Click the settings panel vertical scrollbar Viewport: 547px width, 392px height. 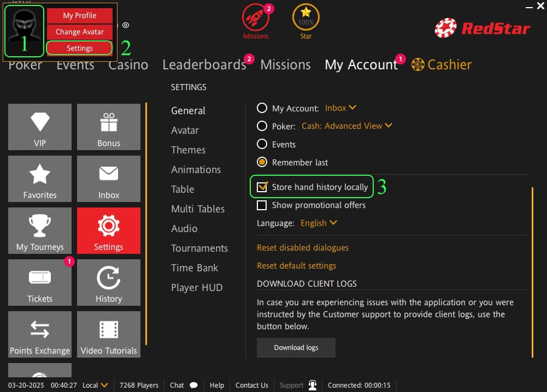(532, 272)
